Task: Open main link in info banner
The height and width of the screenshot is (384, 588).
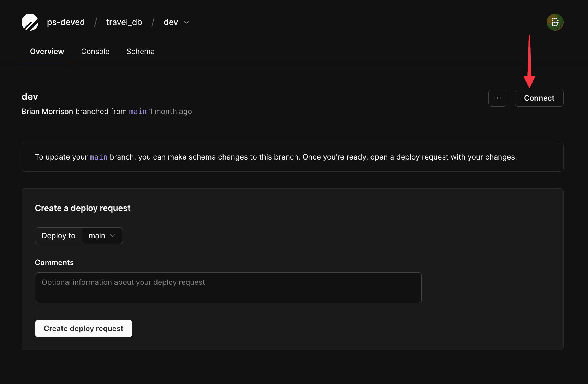Action: [x=99, y=157]
